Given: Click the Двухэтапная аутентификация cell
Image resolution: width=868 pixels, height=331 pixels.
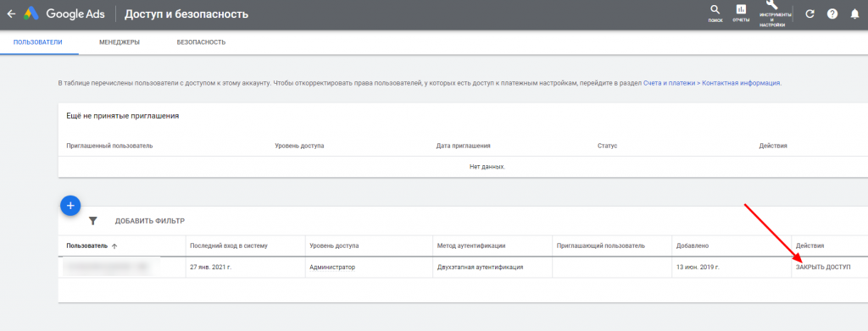Looking at the screenshot, I should 480,267.
